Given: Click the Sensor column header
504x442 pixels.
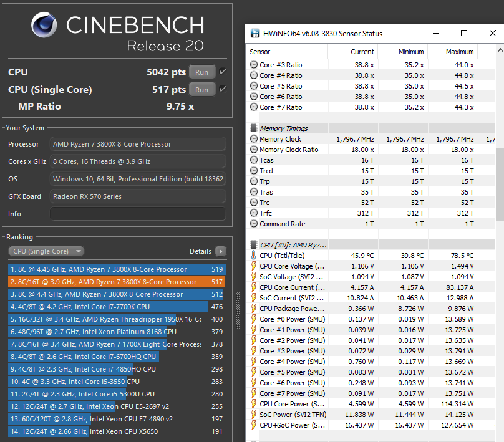Looking at the screenshot, I should point(260,52).
